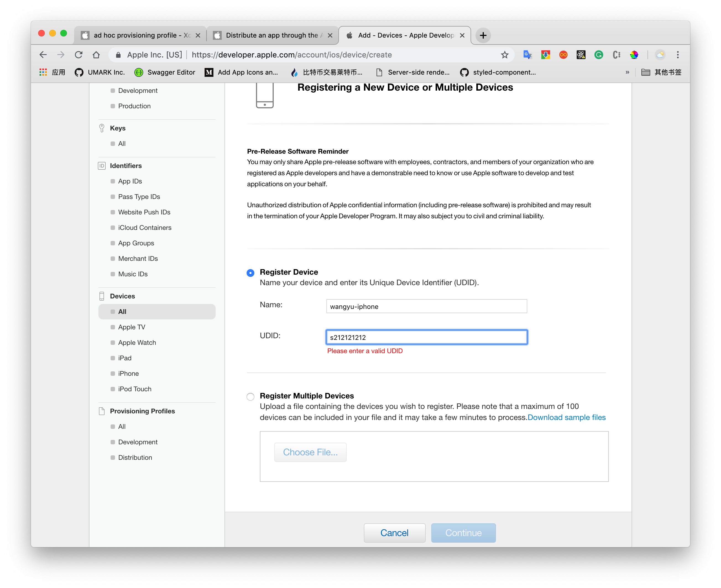Click the back arrow navigation icon
Image resolution: width=721 pixels, height=588 pixels.
click(x=43, y=54)
